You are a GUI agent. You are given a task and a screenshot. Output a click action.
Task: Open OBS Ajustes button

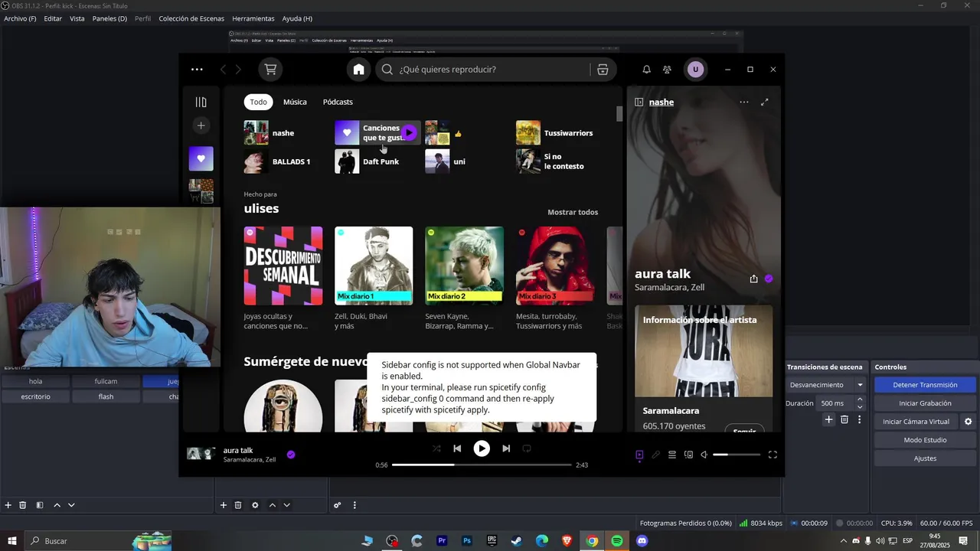click(x=925, y=458)
